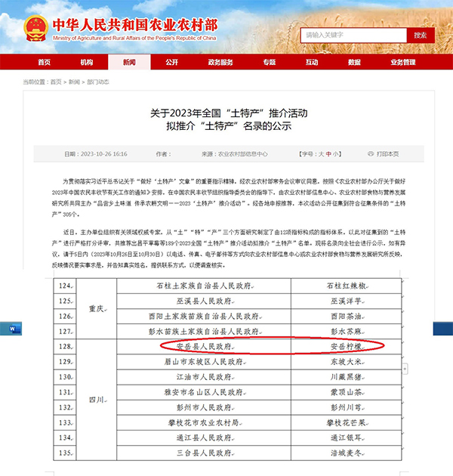Open the 业务管理 navigation tab
Screen dimensions: 453x476
(x=403, y=62)
